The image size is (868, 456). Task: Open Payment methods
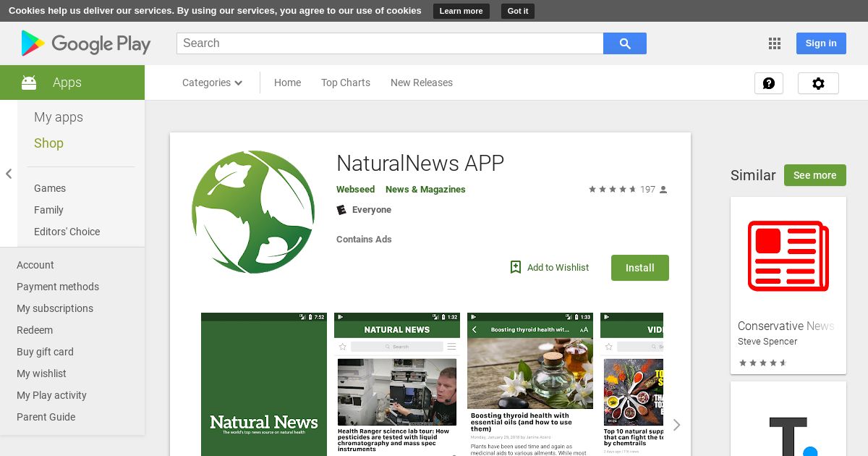click(58, 287)
